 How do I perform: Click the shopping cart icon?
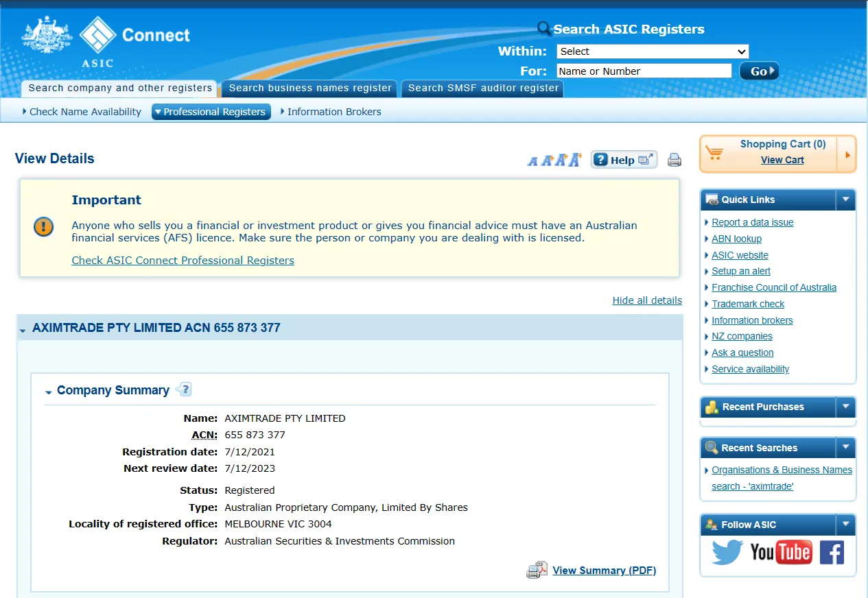[715, 152]
